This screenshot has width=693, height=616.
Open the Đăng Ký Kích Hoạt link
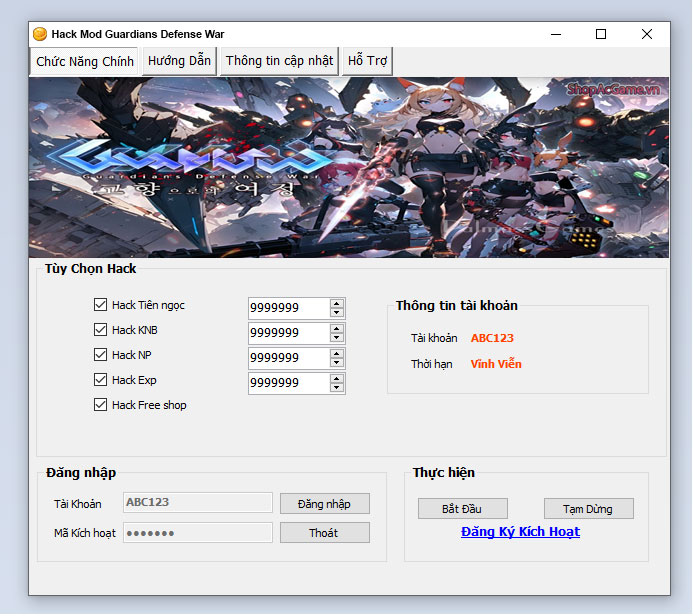click(520, 532)
